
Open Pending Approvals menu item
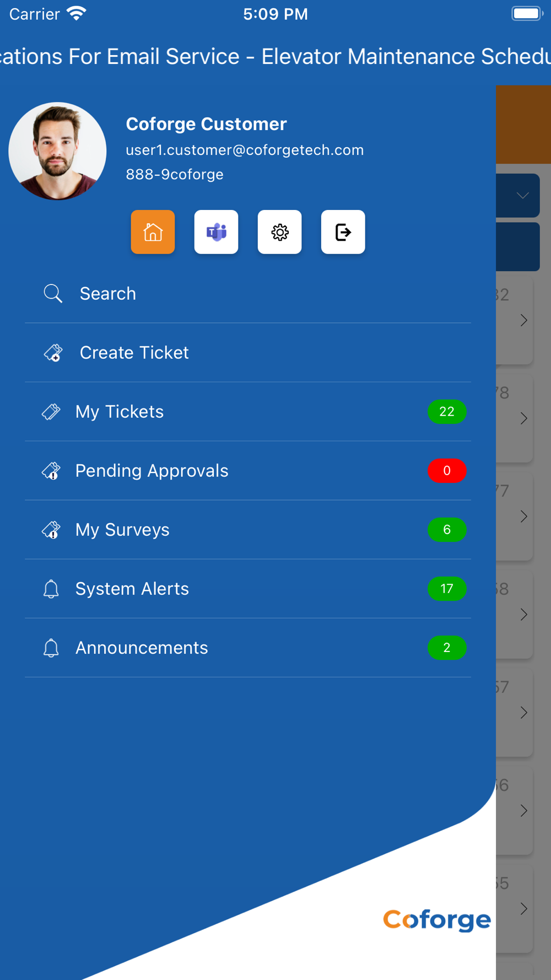(248, 471)
